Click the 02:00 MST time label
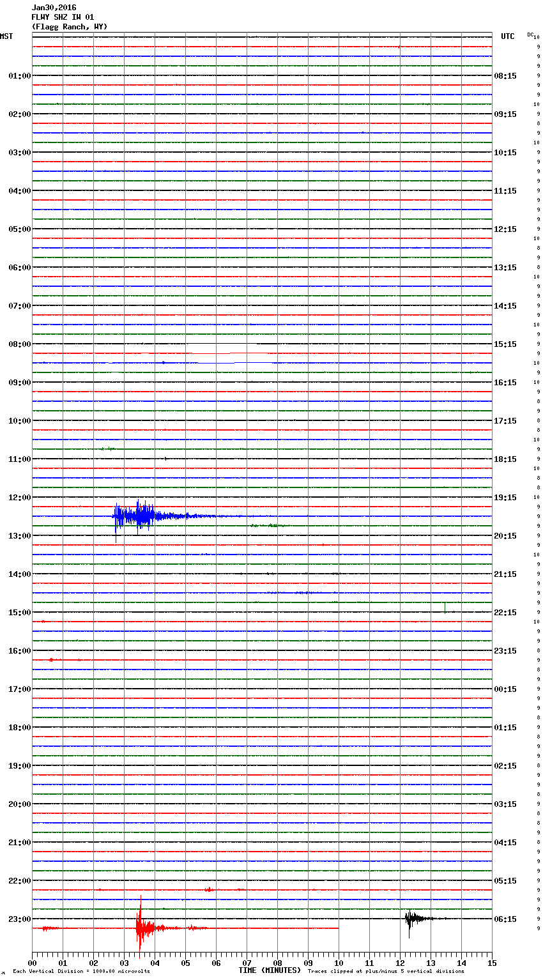The height and width of the screenshot is (980, 543). (x=20, y=114)
